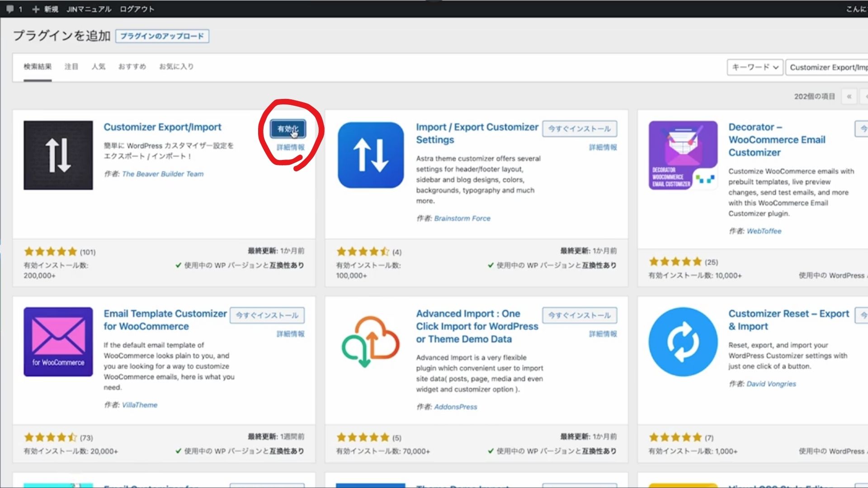Open author link VillaTheme
Screen dimensions: 868x488
[x=140, y=405]
